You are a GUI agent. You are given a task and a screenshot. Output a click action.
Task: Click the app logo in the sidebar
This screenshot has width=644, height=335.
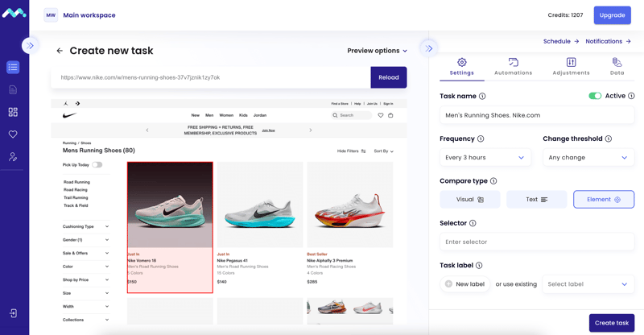coord(14,13)
